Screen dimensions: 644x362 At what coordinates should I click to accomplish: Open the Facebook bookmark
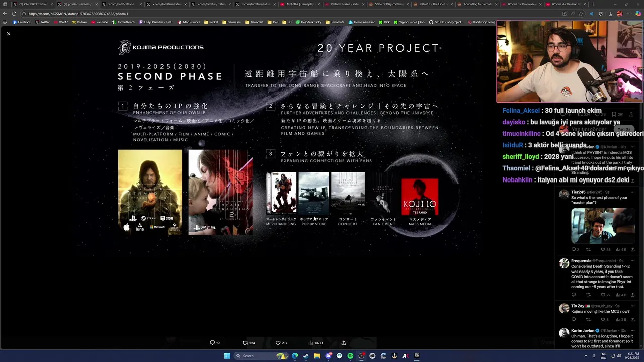[21, 22]
